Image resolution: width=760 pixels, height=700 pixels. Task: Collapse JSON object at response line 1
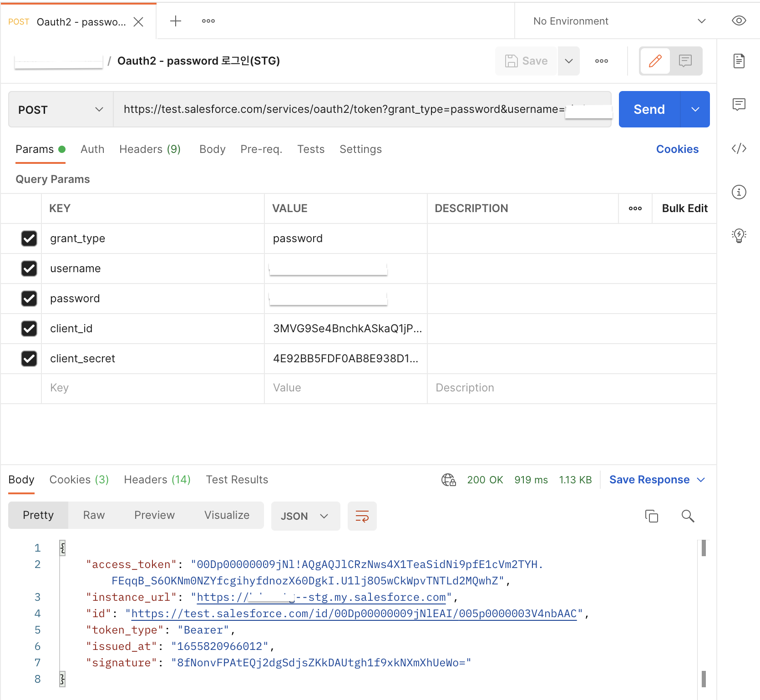coord(63,548)
